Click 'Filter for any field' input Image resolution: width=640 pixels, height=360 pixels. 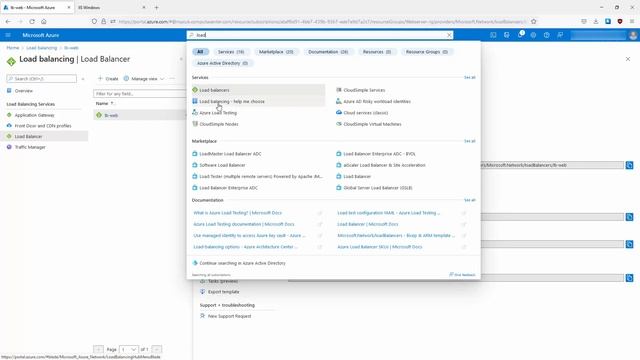coord(140,93)
